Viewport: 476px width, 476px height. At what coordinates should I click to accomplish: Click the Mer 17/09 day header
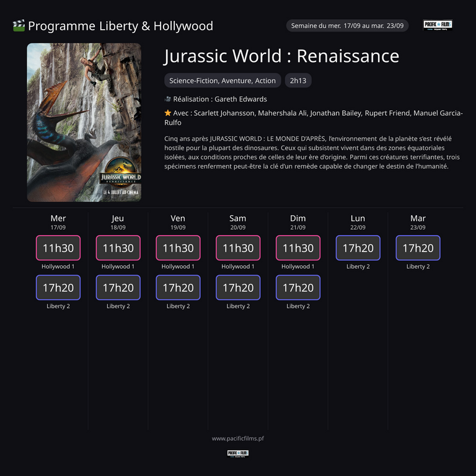click(58, 222)
